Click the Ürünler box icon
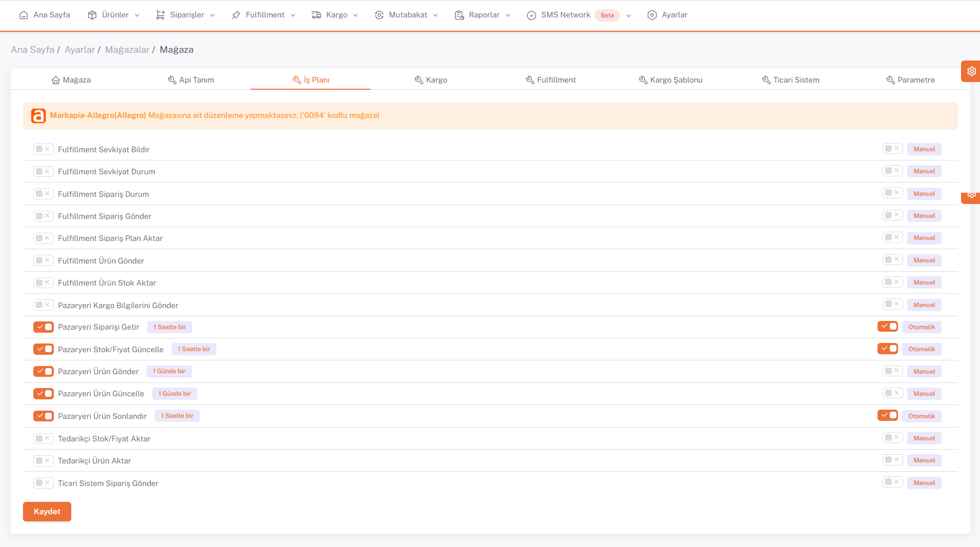The image size is (980, 547). pyautogui.click(x=92, y=15)
